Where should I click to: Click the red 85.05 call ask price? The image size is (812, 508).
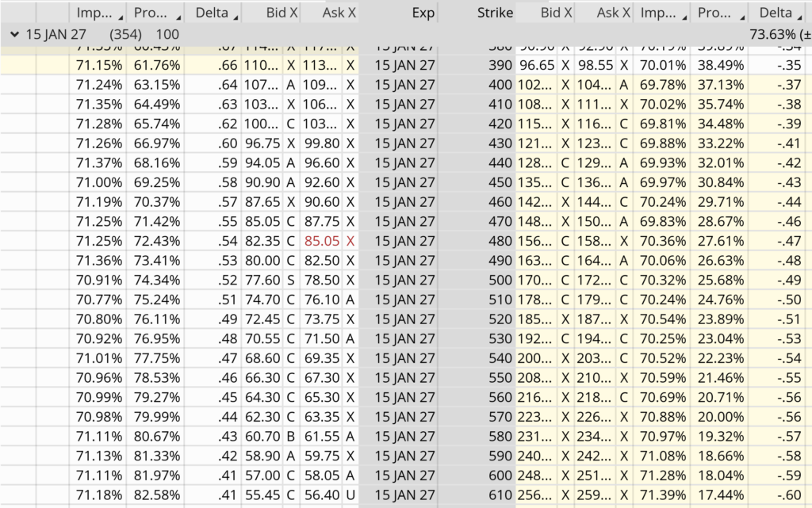point(321,240)
